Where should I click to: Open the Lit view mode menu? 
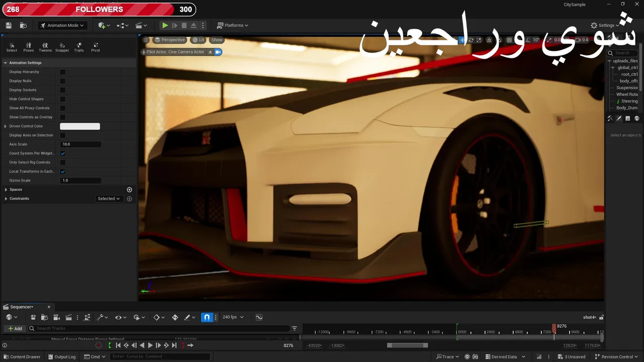pos(199,40)
